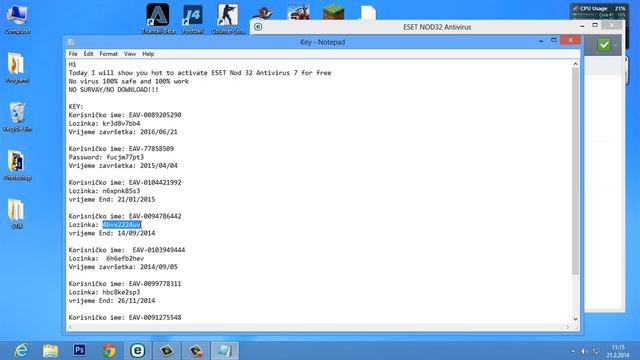Select the Photoshop folder on desktop
This screenshot has width=640, height=360.
(17, 165)
